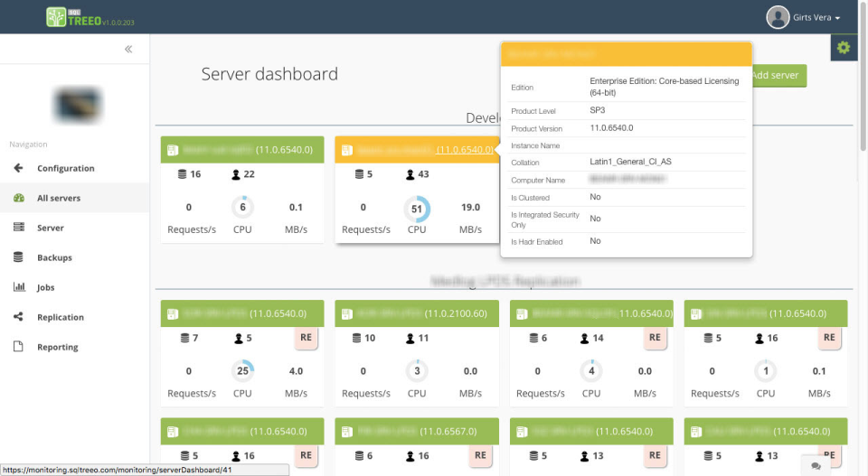The height and width of the screenshot is (476, 868).
Task: Click the RE badge on the 6-database 11.0.6567.0 card
Action: tap(480, 455)
